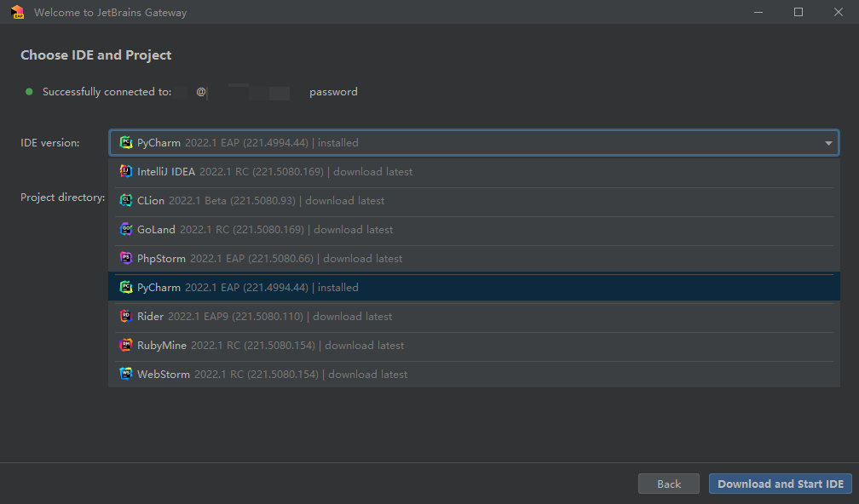Image resolution: width=859 pixels, height=504 pixels.
Task: Collapse the IDE version dropdown arrow
Action: pos(828,143)
